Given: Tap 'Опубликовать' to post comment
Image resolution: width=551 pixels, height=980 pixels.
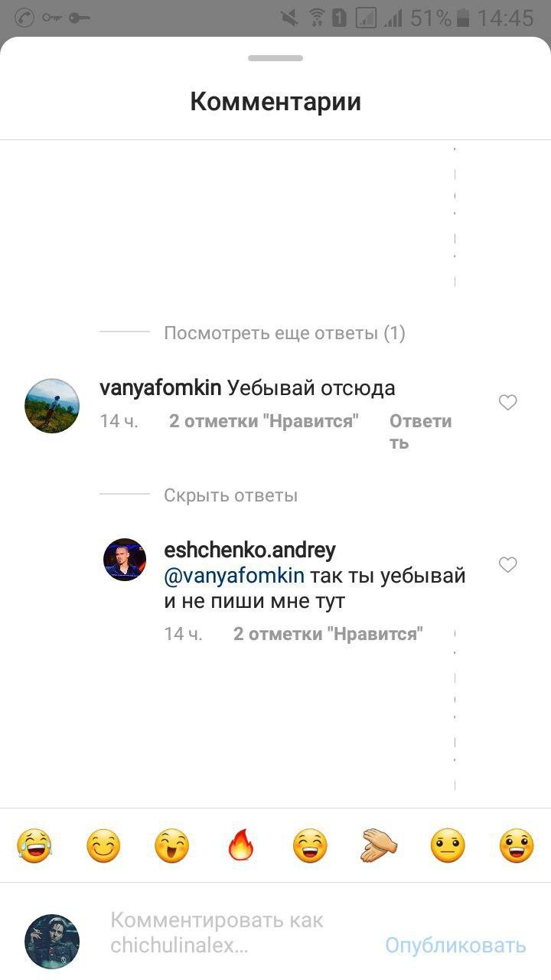Looking at the screenshot, I should click(455, 946).
